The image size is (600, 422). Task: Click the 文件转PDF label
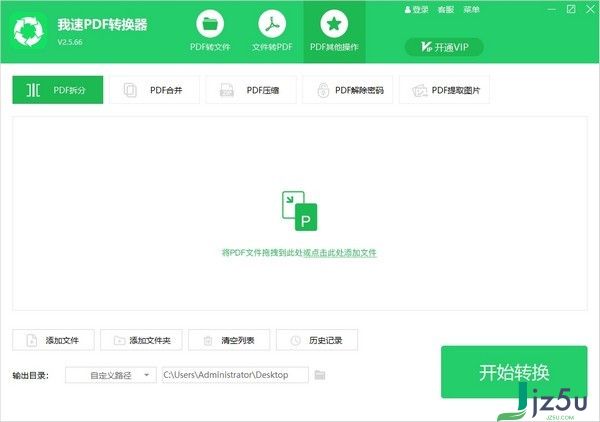(x=272, y=47)
